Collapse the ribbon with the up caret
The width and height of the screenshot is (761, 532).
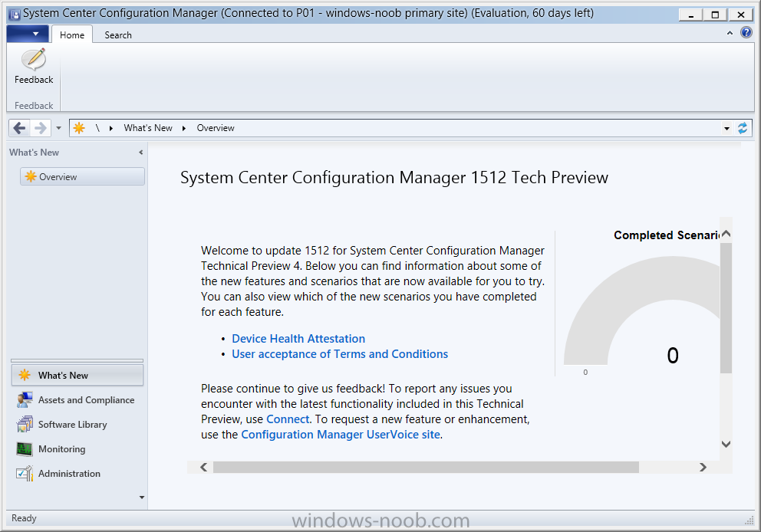730,34
